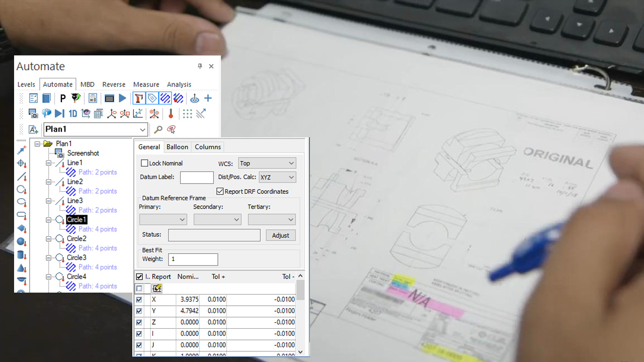The image size is (644, 362).
Task: Collapse the Line1 tree node
Action: pos(49,163)
